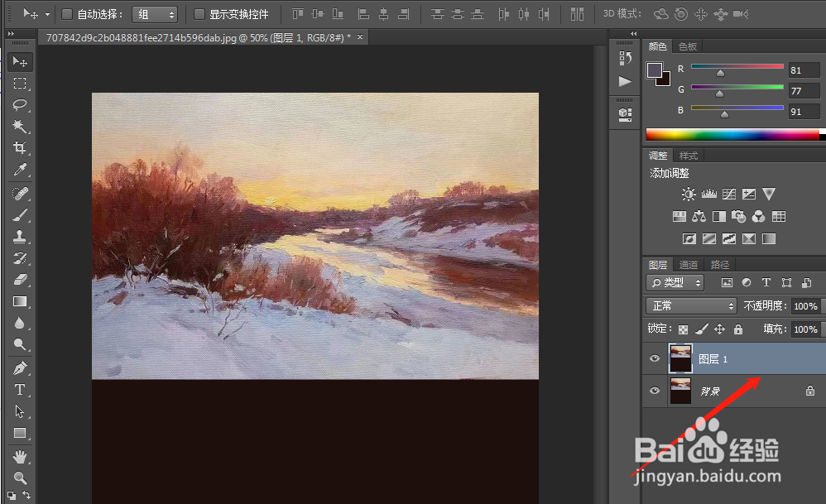Collapse the right panels double-arrow
The width and height of the screenshot is (826, 504).
634,34
